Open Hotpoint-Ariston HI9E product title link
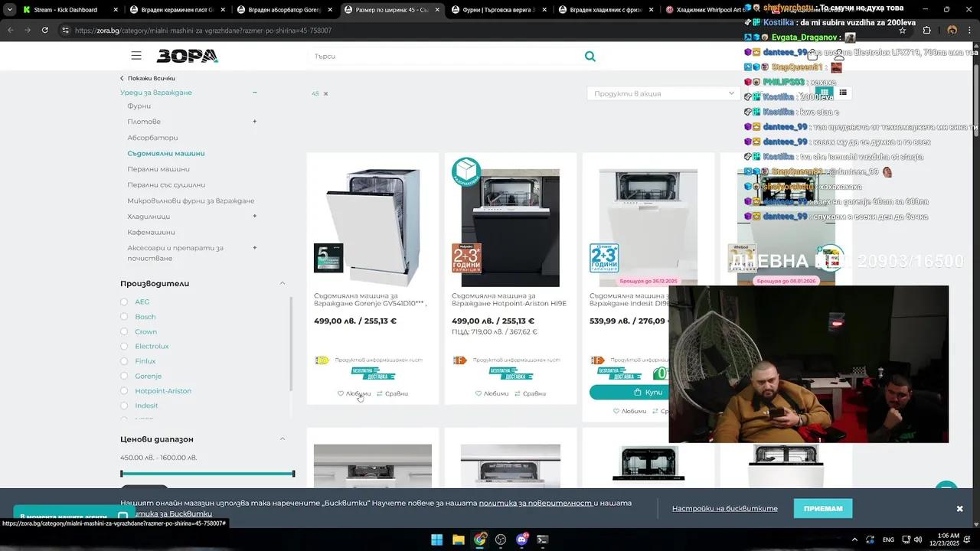The width and height of the screenshot is (980, 551). (509, 299)
